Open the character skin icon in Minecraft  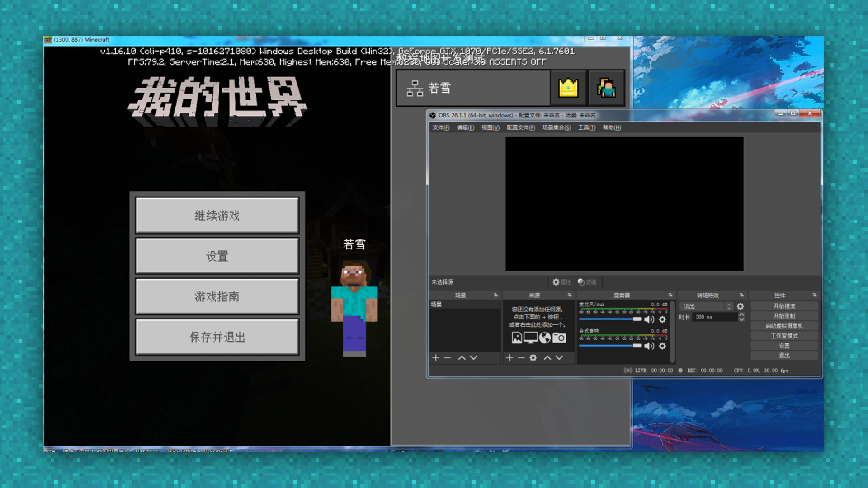606,88
